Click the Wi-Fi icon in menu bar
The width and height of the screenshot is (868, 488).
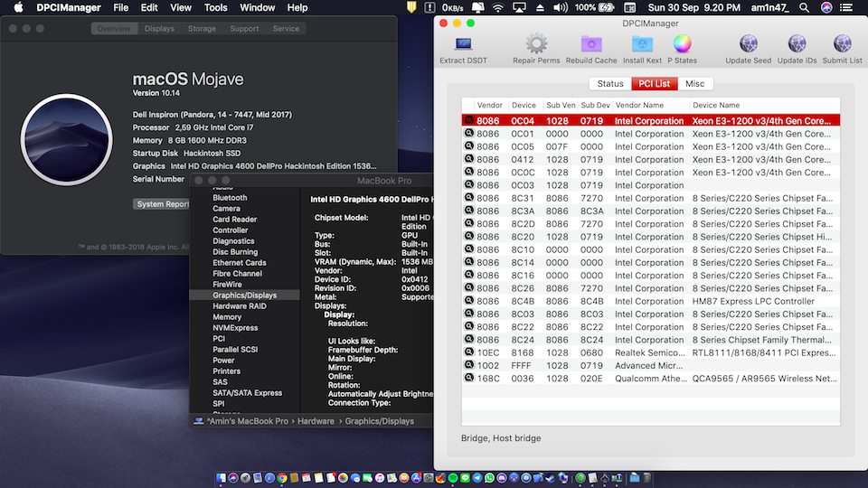[498, 8]
